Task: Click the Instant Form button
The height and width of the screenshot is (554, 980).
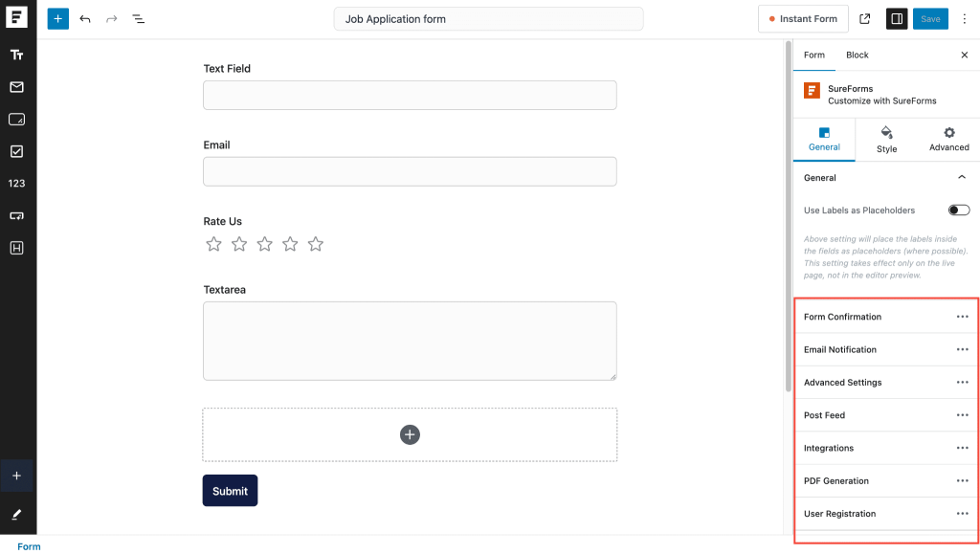Action: (803, 18)
